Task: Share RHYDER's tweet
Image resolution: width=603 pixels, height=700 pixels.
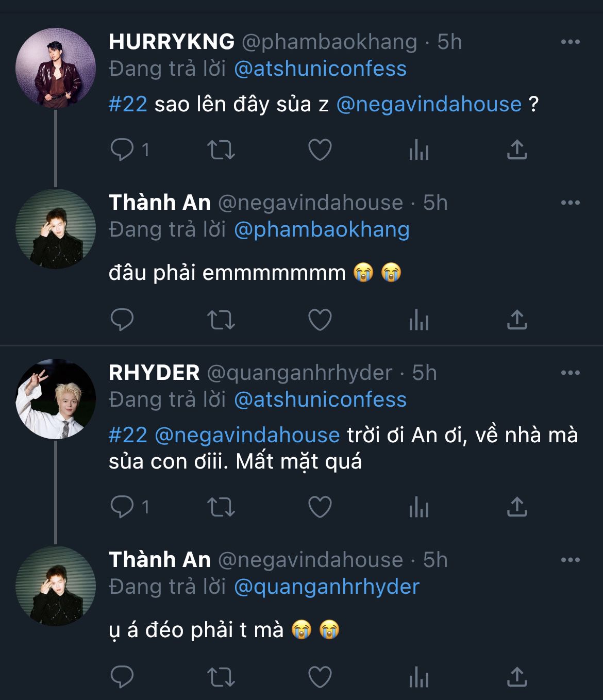Action: (517, 507)
